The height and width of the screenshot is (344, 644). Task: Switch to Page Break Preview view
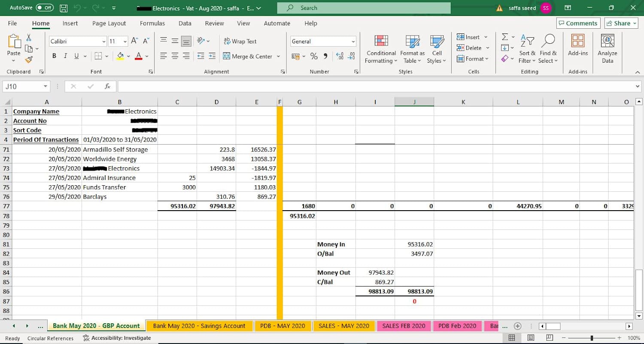click(550, 338)
